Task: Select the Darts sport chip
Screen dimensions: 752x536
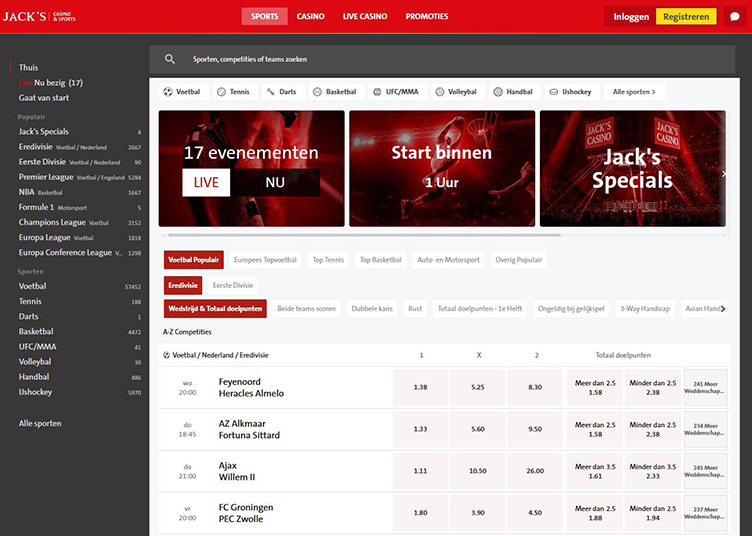Action: 282,92
